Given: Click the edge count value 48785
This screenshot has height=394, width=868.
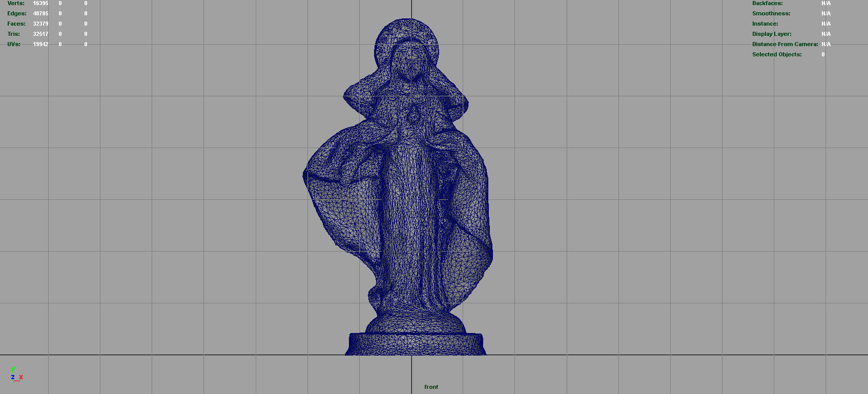Looking at the screenshot, I should (x=40, y=13).
